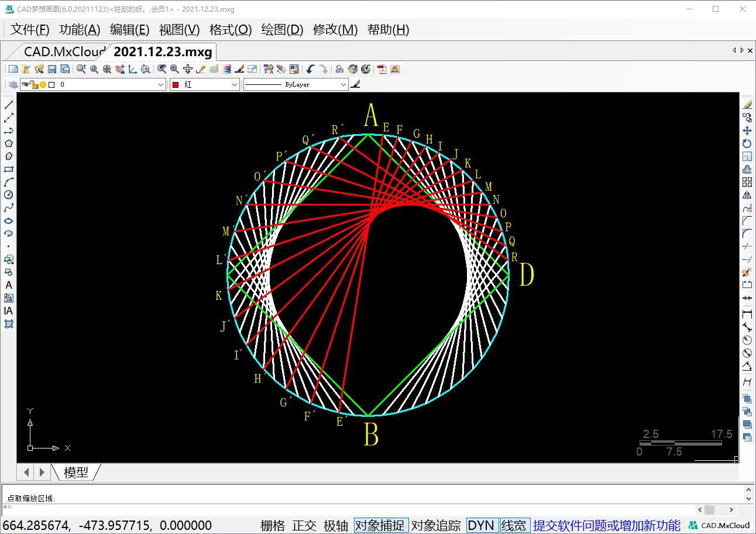Image resolution: width=756 pixels, height=534 pixels.
Task: Open 文件(F) menu
Action: (30, 30)
